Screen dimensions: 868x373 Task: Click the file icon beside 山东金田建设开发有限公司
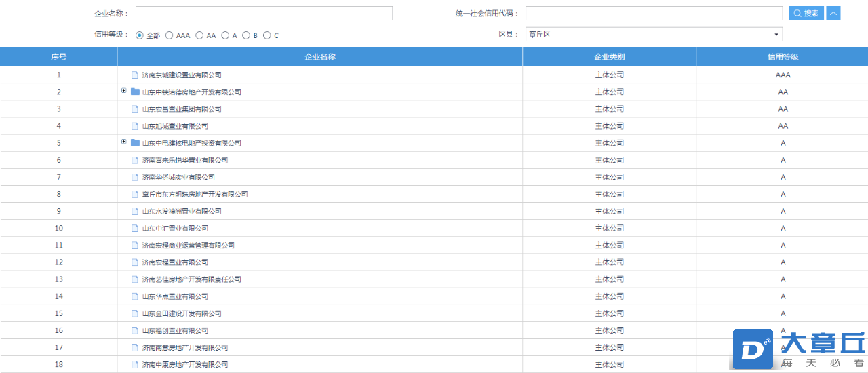(135, 314)
